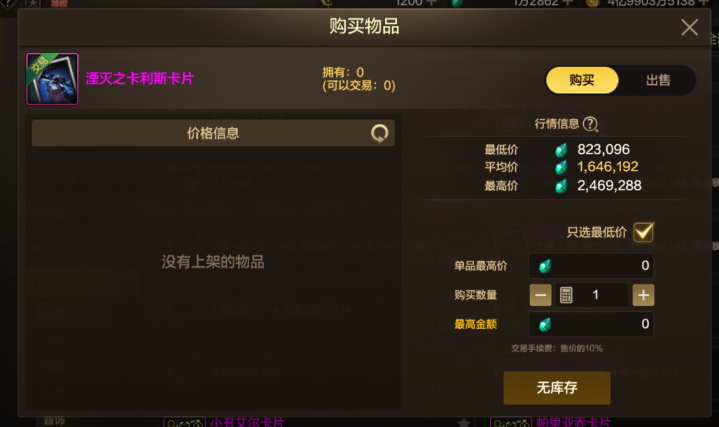Close the 购买物品 dialog
This screenshot has width=719, height=427.
(x=689, y=28)
